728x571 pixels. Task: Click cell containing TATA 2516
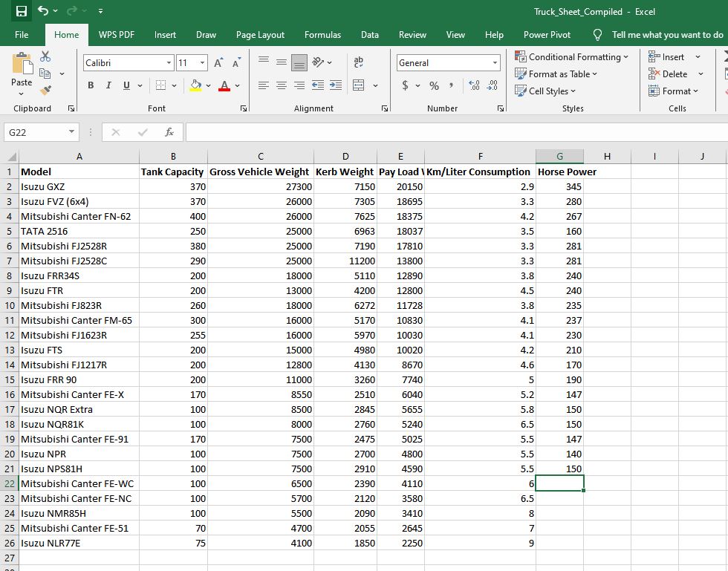pos(79,231)
